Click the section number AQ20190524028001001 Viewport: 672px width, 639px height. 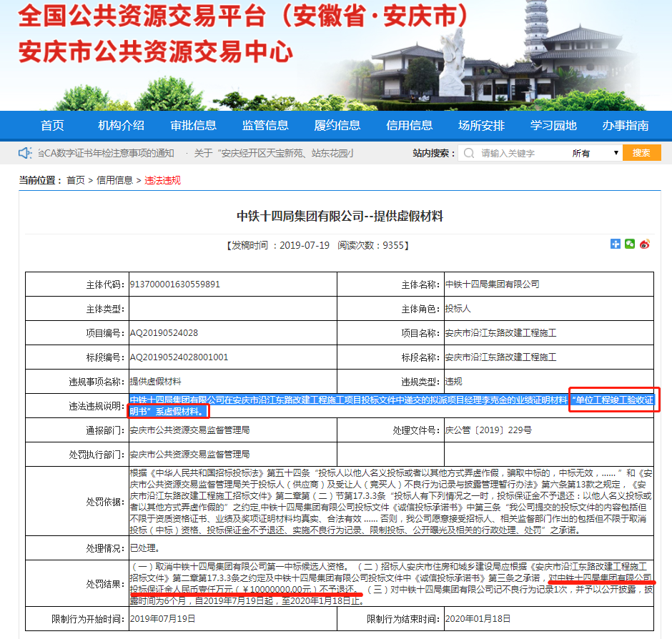click(x=179, y=357)
